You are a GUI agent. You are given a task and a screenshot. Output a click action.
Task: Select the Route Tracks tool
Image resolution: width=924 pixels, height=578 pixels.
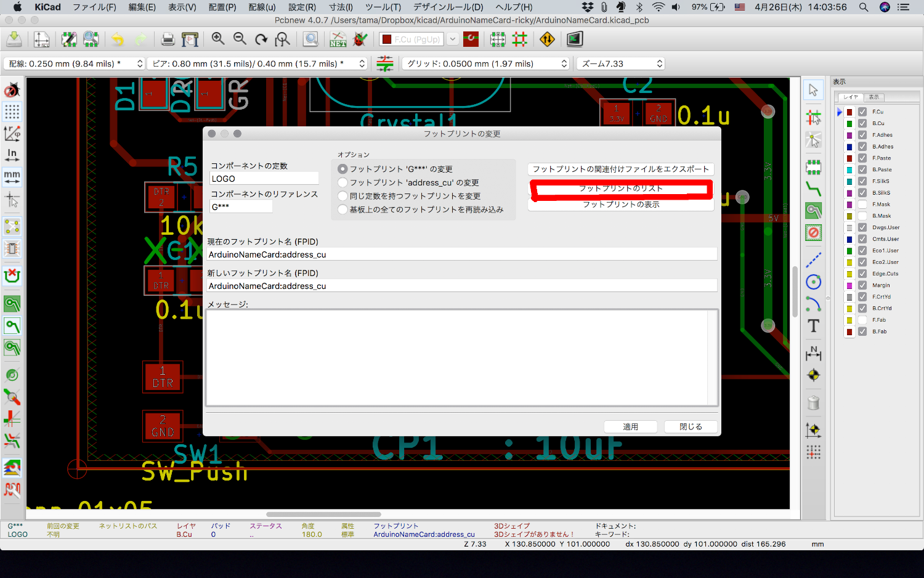coord(813,189)
